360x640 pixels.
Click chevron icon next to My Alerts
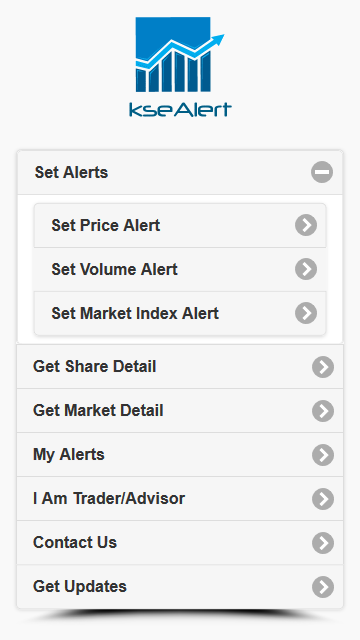(323, 455)
